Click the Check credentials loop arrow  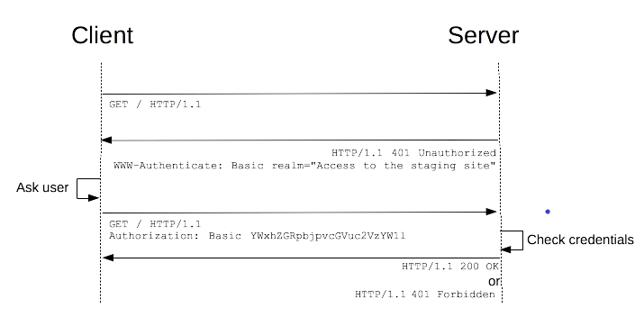pyautogui.click(x=512, y=241)
